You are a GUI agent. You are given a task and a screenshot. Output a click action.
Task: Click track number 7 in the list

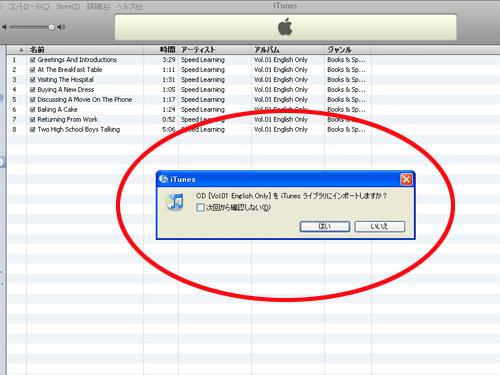tap(14, 119)
